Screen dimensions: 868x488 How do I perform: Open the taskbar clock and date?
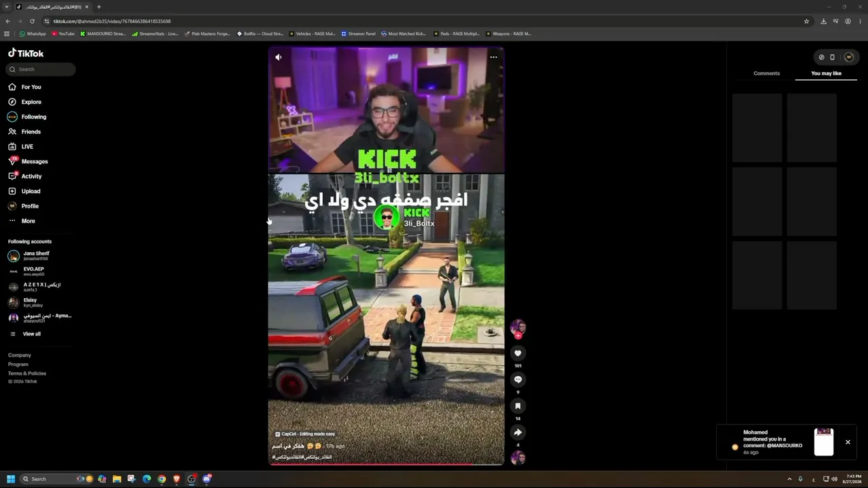coord(854,479)
